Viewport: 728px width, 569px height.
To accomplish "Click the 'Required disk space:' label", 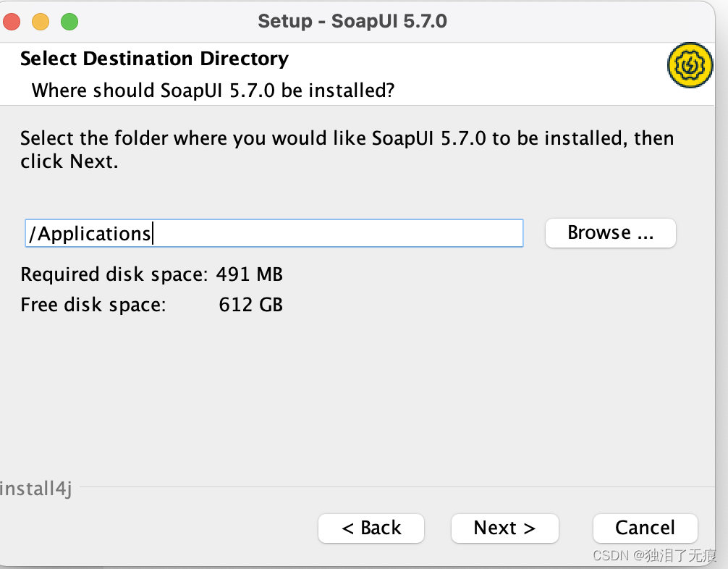I will (x=114, y=274).
